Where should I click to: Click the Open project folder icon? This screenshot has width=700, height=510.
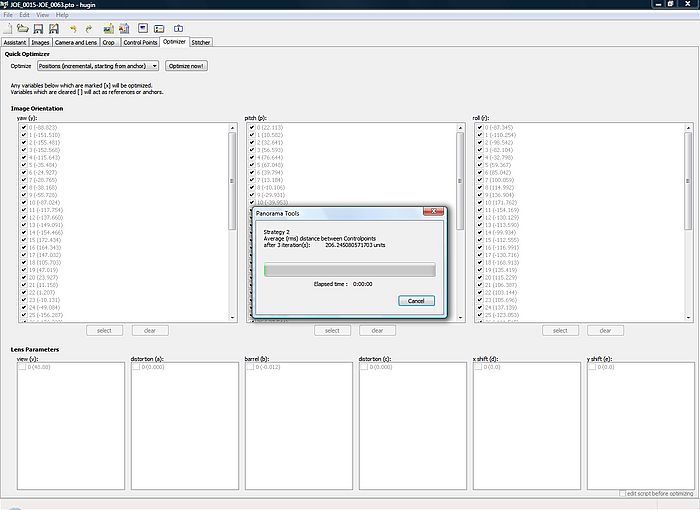[x=22, y=29]
